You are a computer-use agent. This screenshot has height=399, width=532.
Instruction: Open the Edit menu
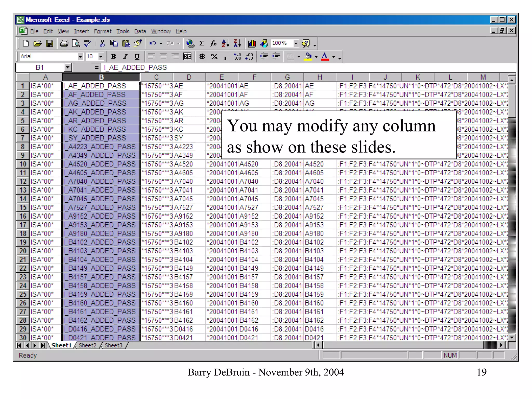pos(48,31)
